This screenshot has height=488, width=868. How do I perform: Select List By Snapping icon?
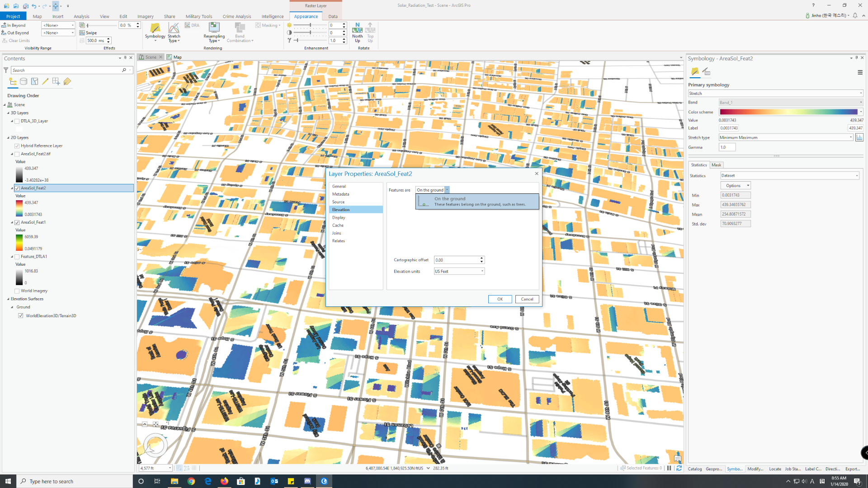pos(56,82)
